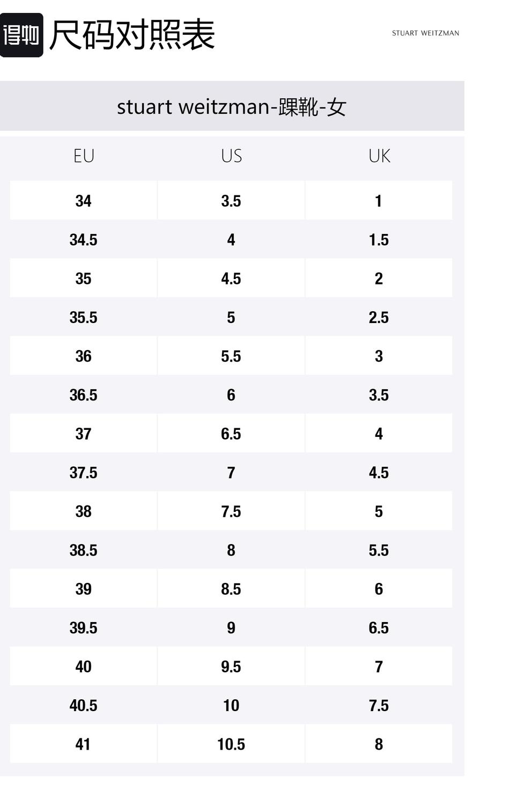Click EU size 37.5 cell

(x=84, y=473)
